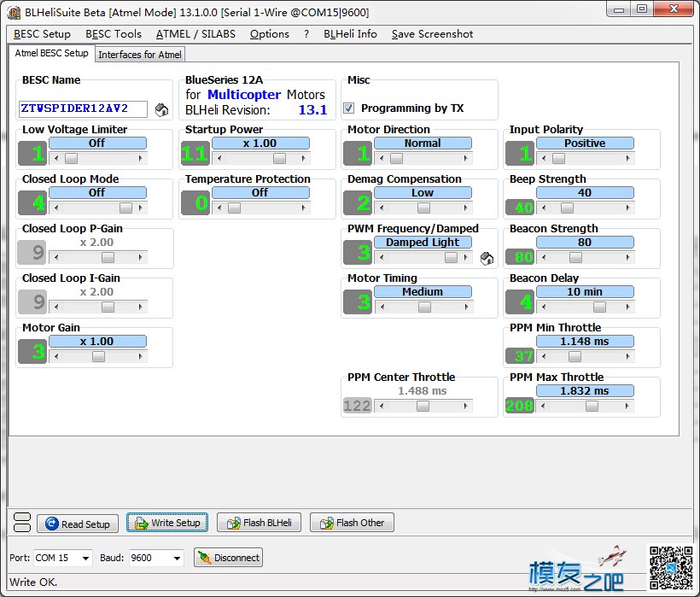The height and width of the screenshot is (597, 700).
Task: Click Motor Direction 'Normal' value label
Action: point(423,143)
